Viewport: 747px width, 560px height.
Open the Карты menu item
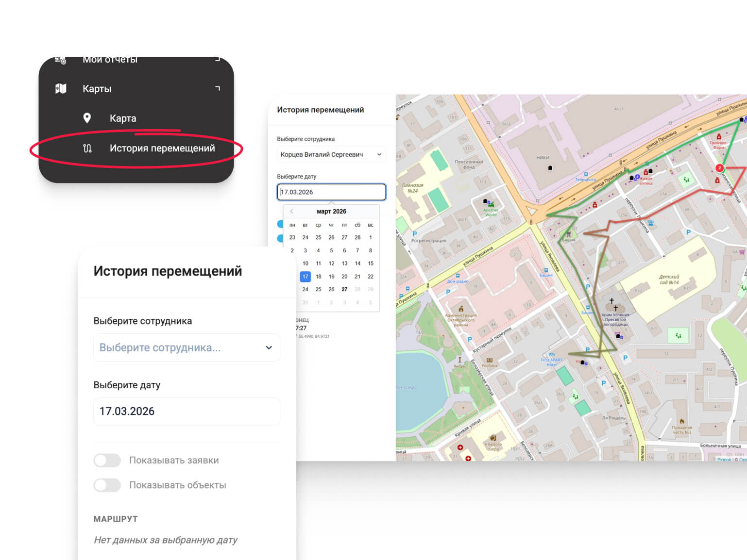(136, 88)
